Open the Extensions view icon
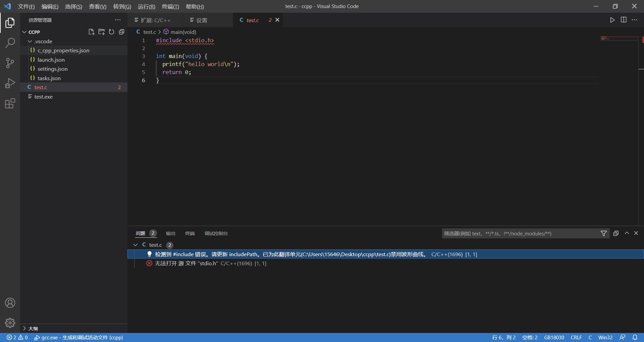The width and height of the screenshot is (644, 342). click(x=10, y=103)
